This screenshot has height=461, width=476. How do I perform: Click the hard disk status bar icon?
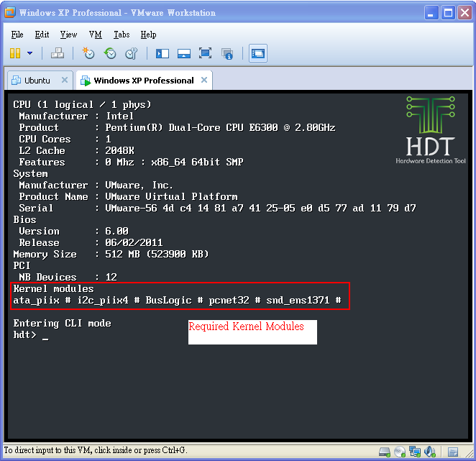[x=385, y=452]
